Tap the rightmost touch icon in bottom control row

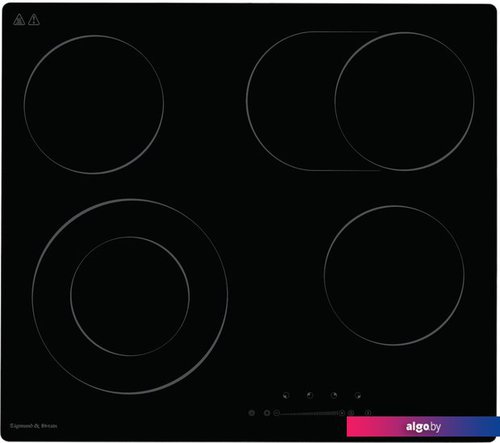point(368,413)
